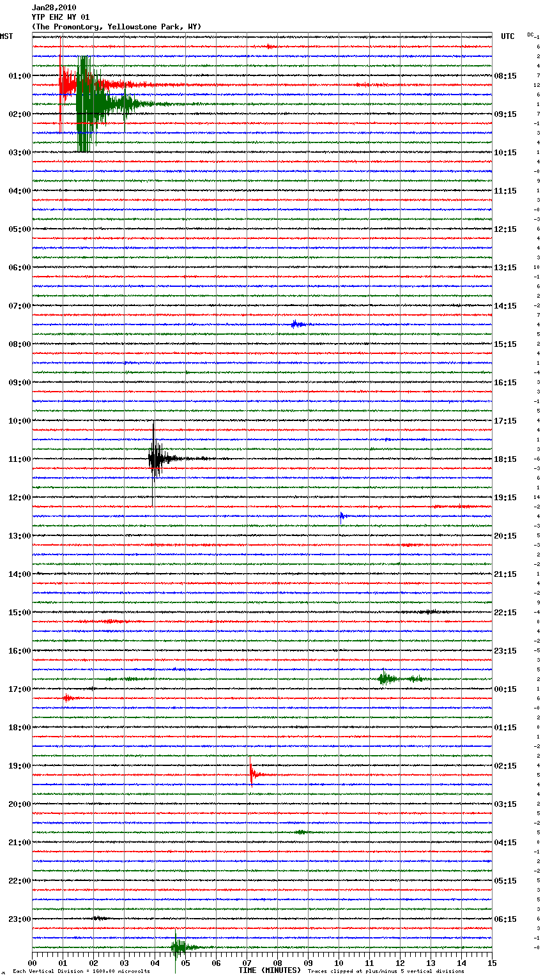Image resolution: width=543 pixels, height=980 pixels.
Task: Pick the 12:15 UTC time label
Action: [505, 229]
